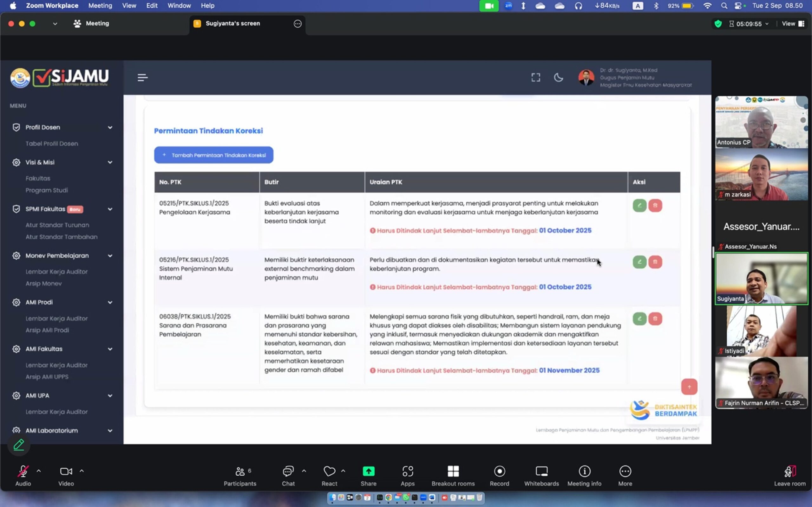Screen dimensions: 812x507
Task: Unmute the Audio microphone
Action: (x=23, y=472)
